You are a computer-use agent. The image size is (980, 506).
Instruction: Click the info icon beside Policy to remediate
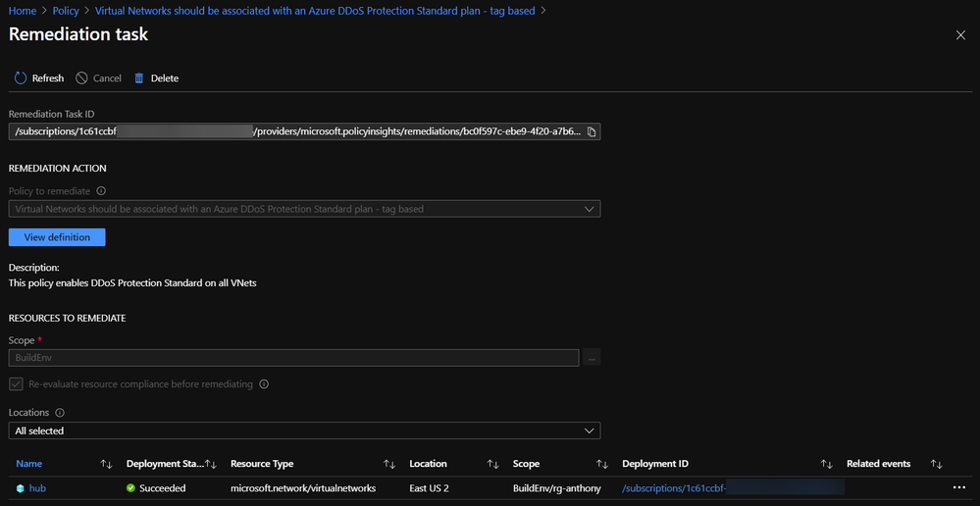point(101,192)
